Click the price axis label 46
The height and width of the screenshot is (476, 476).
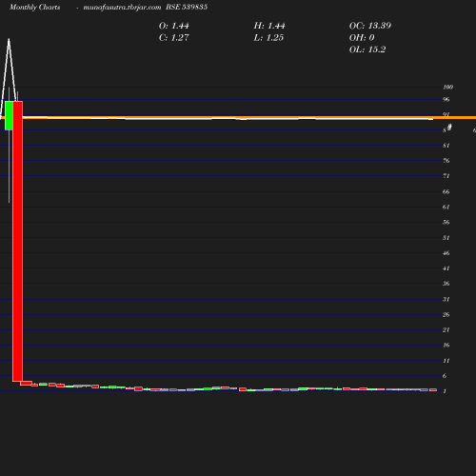pos(446,253)
